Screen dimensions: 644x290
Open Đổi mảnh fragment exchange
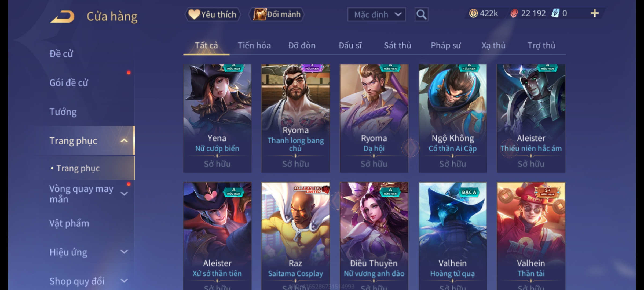(276, 14)
